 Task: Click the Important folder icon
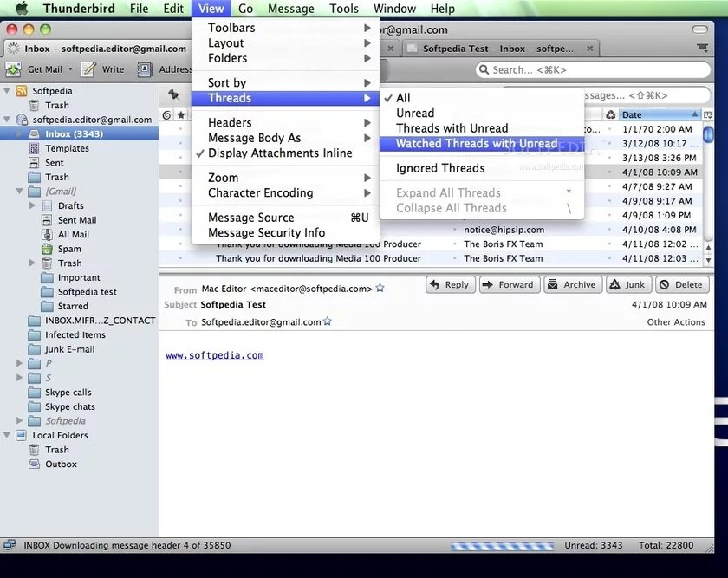coord(47,277)
